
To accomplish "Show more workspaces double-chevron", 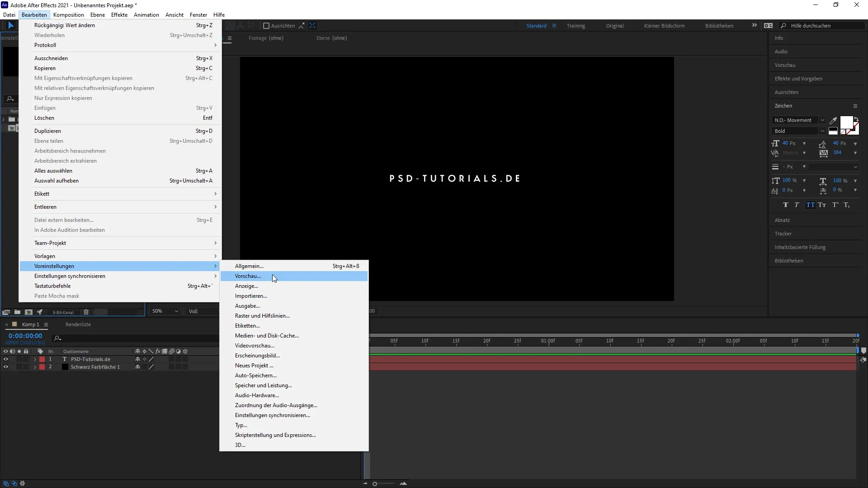I will point(754,25).
